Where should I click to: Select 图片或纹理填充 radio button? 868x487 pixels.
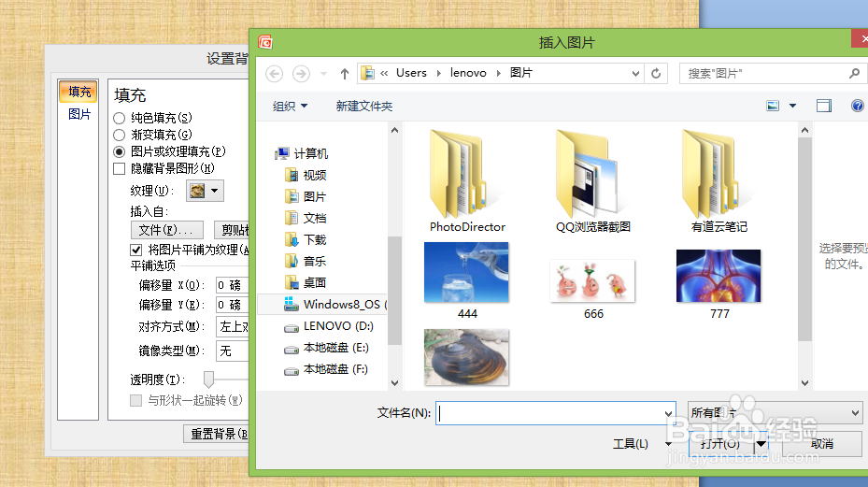pyautogui.click(x=119, y=151)
